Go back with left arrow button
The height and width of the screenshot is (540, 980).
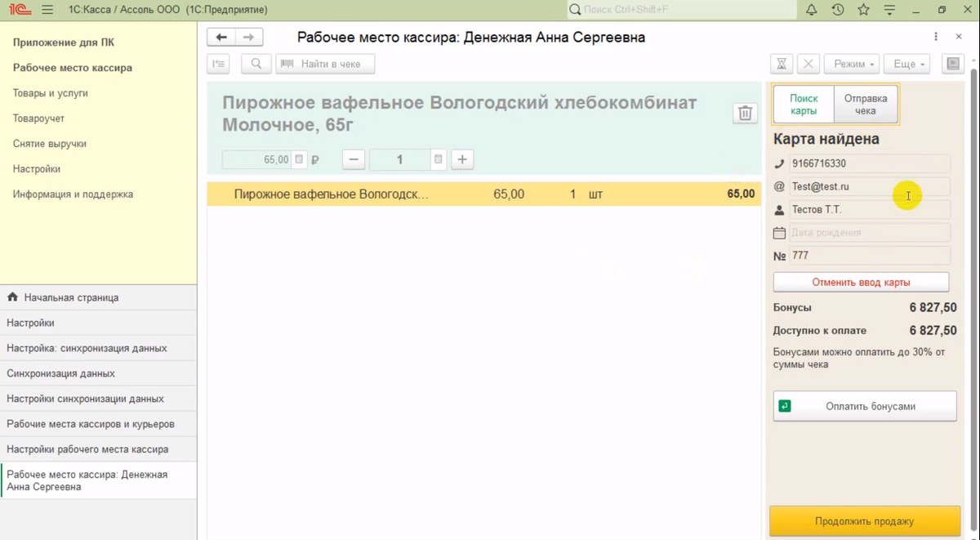[221, 38]
